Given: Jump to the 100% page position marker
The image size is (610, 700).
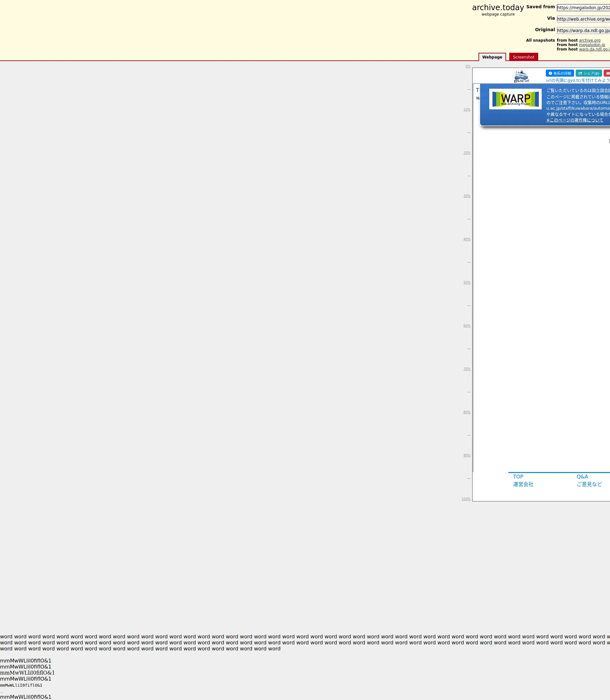Looking at the screenshot, I should click(466, 499).
